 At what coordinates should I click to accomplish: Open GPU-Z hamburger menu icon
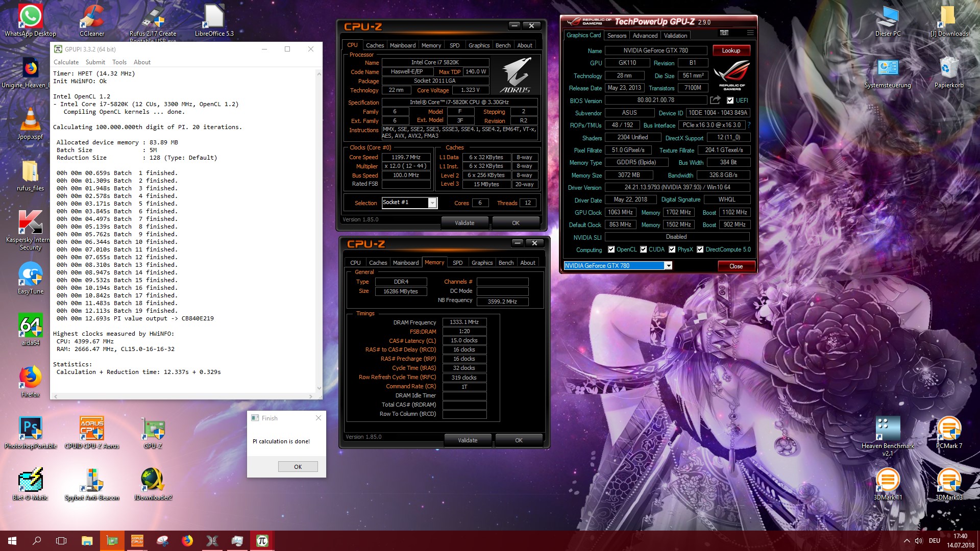coord(750,33)
